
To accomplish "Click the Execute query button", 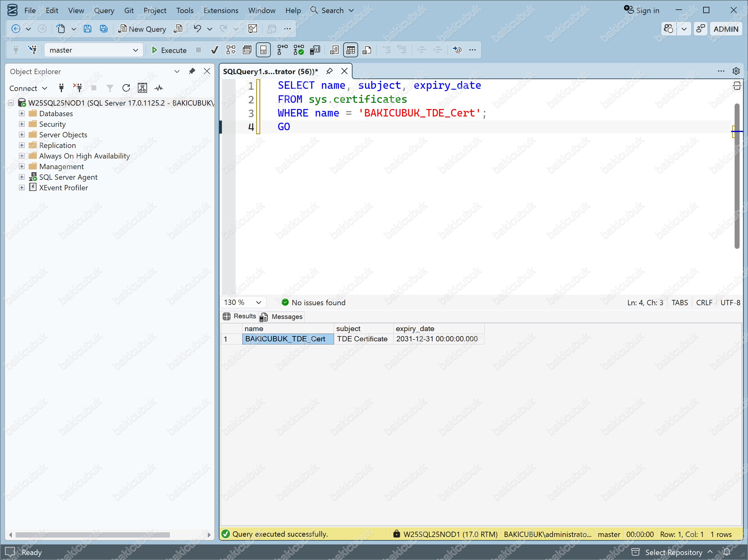I will click(x=169, y=50).
